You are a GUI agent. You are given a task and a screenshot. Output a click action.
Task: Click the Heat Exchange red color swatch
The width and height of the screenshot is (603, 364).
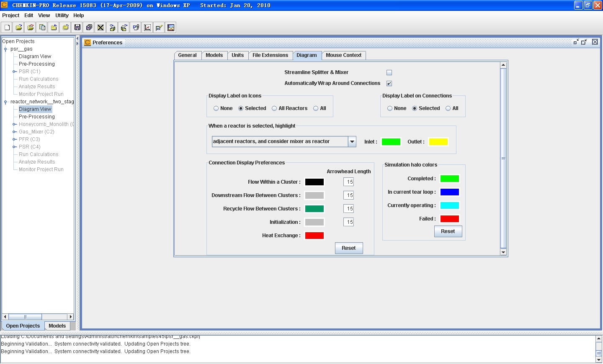[x=314, y=236]
